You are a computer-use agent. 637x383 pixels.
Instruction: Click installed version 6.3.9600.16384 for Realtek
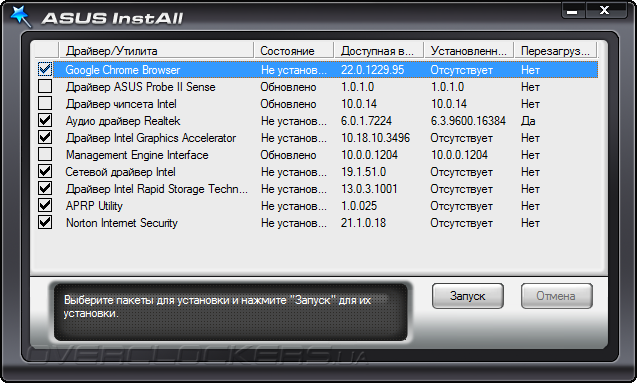click(468, 121)
